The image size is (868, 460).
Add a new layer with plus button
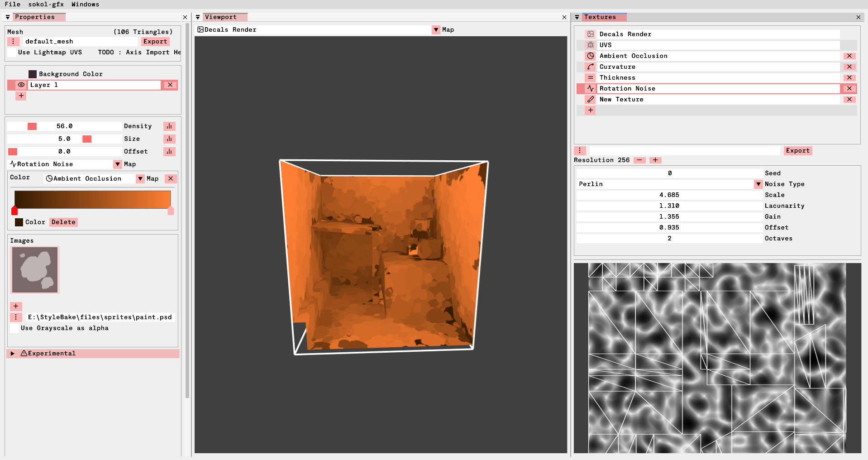(x=21, y=96)
